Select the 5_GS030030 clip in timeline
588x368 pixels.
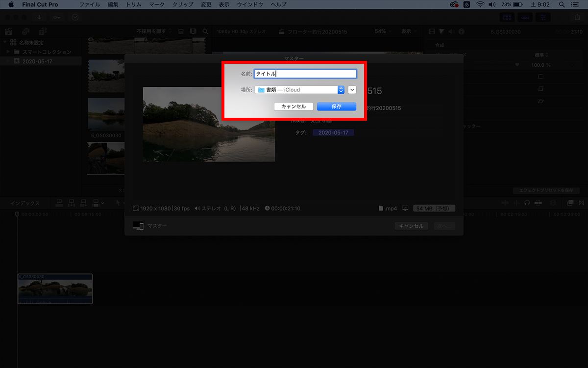pyautogui.click(x=55, y=289)
